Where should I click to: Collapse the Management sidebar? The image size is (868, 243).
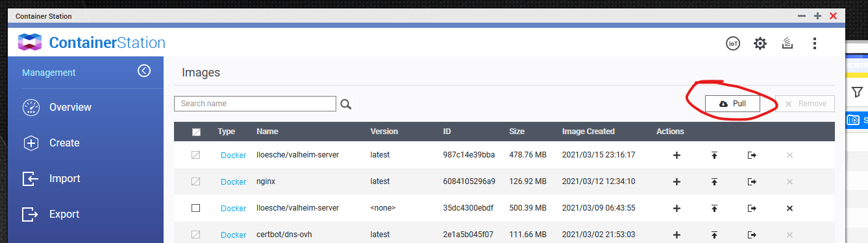[144, 71]
